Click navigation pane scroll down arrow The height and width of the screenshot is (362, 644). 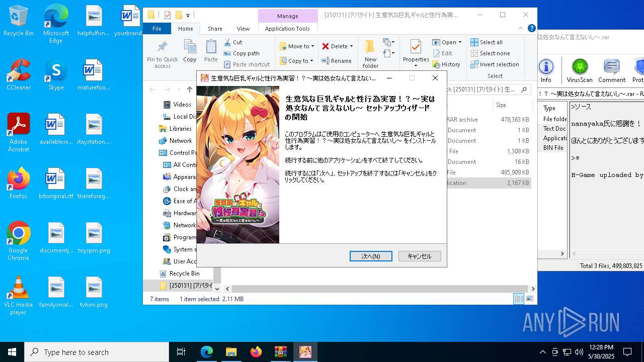(x=217, y=289)
